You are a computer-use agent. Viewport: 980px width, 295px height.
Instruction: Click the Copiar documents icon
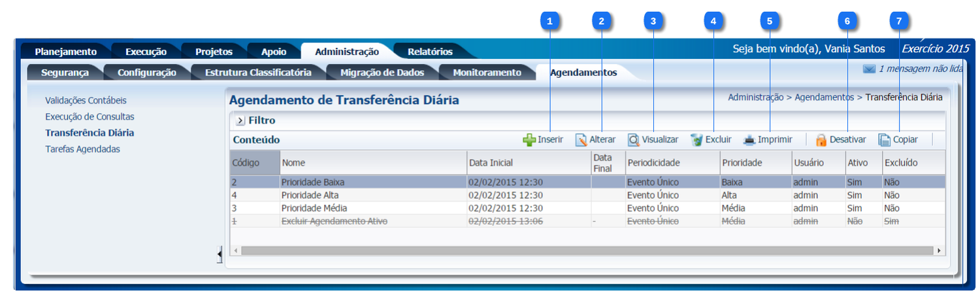(x=884, y=140)
